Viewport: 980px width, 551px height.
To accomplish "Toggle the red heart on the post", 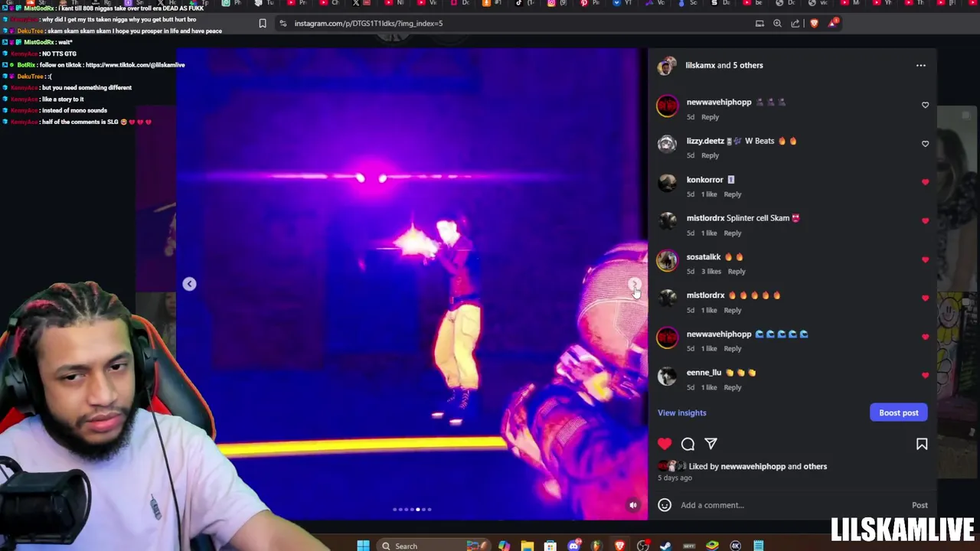I will [665, 444].
